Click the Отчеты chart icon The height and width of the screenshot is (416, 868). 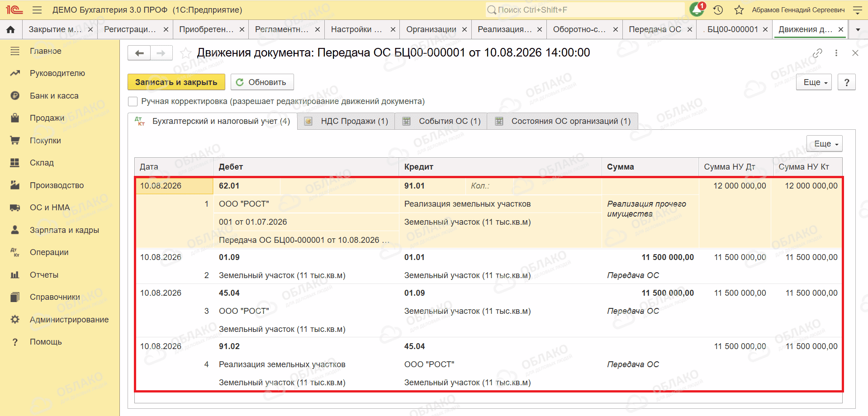point(15,274)
